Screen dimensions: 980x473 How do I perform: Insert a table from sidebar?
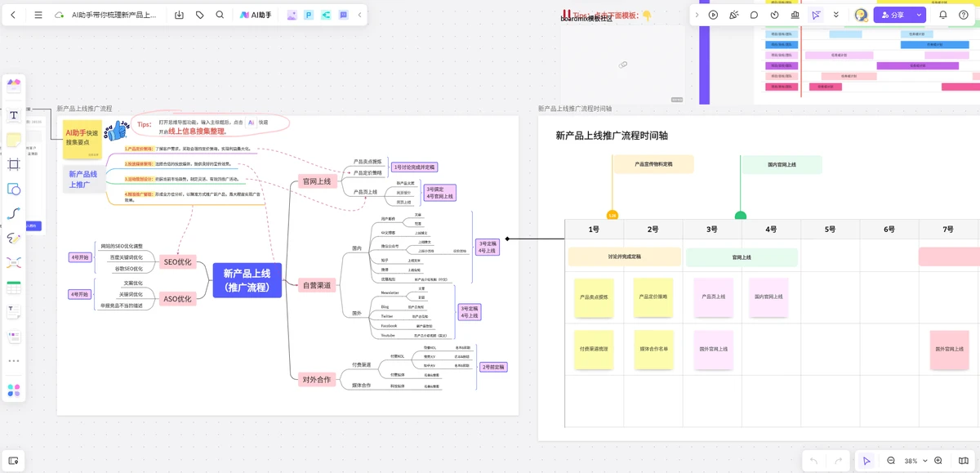(14, 288)
